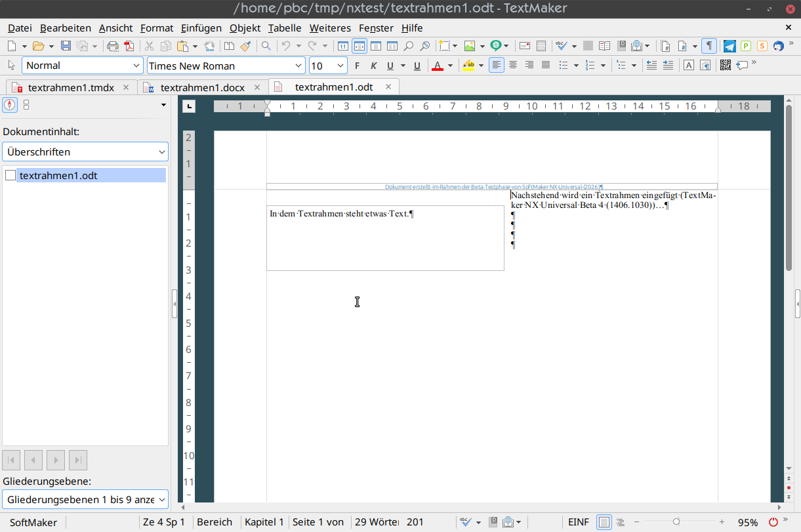
Task: Open the Einfügen menu
Action: [x=201, y=28]
